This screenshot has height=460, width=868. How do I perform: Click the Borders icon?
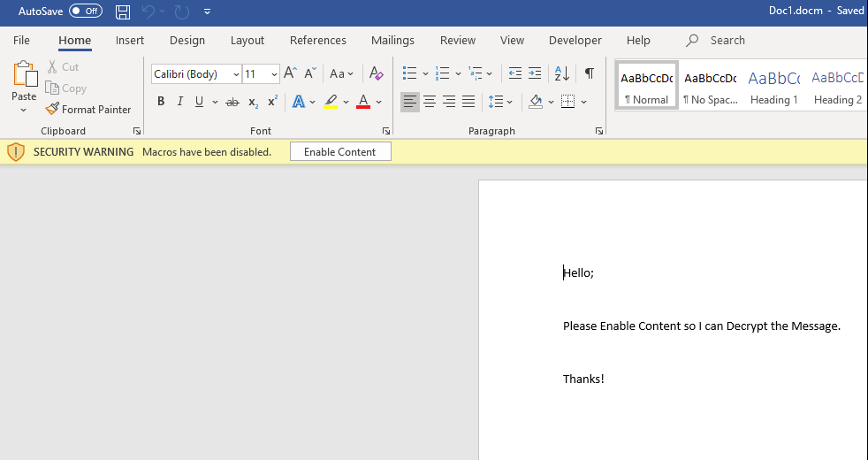[x=568, y=102]
